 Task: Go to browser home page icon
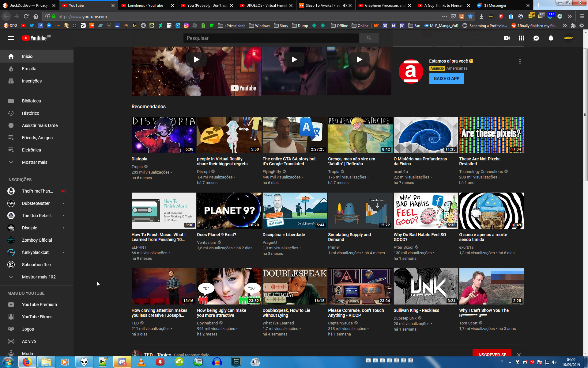pyautogui.click(x=36, y=16)
